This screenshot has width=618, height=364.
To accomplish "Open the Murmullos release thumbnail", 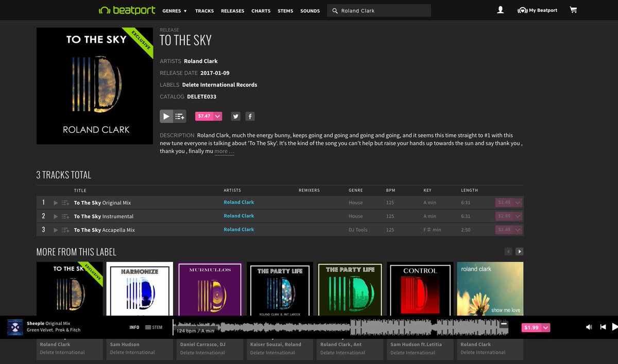I will click(210, 289).
